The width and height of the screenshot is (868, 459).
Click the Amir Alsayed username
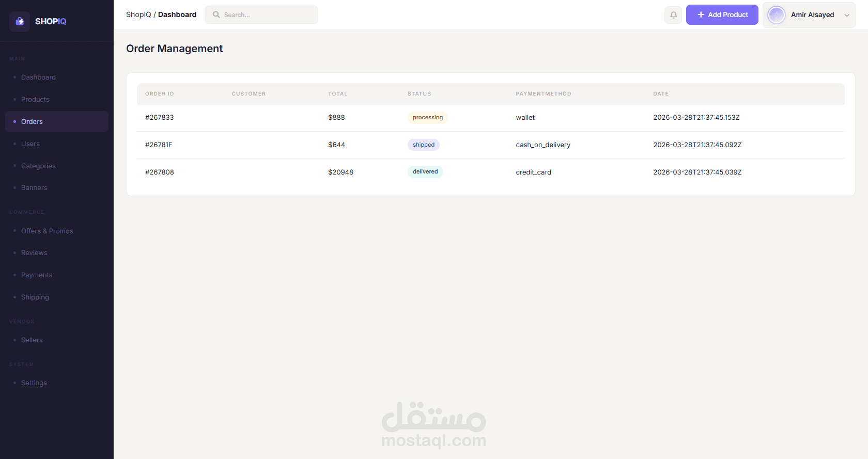(x=813, y=15)
